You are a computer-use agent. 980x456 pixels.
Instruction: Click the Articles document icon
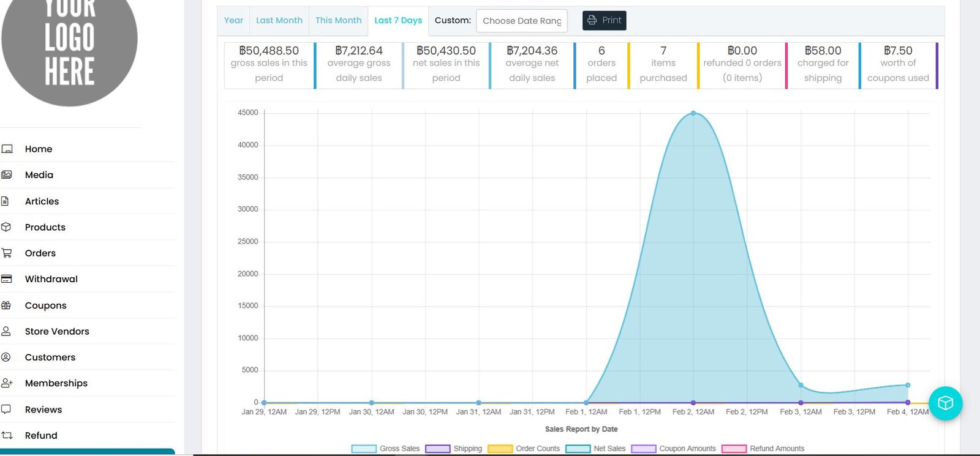click(x=6, y=201)
